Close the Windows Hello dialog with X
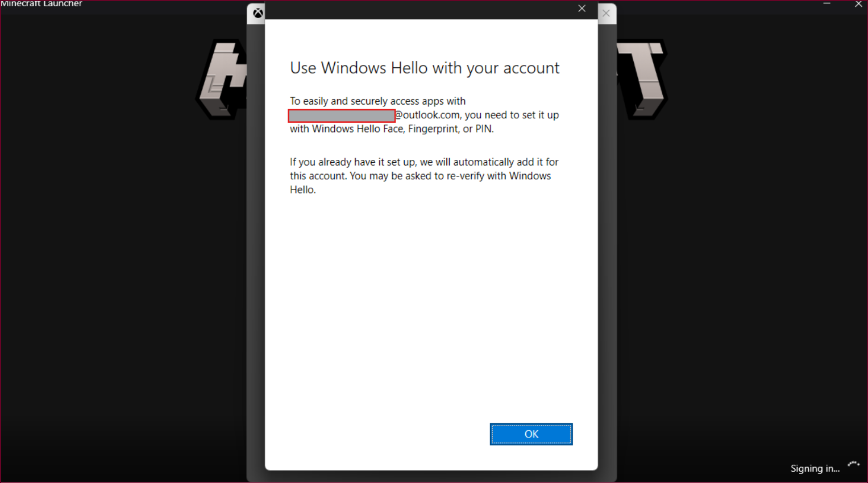This screenshot has width=868, height=483. tap(582, 9)
